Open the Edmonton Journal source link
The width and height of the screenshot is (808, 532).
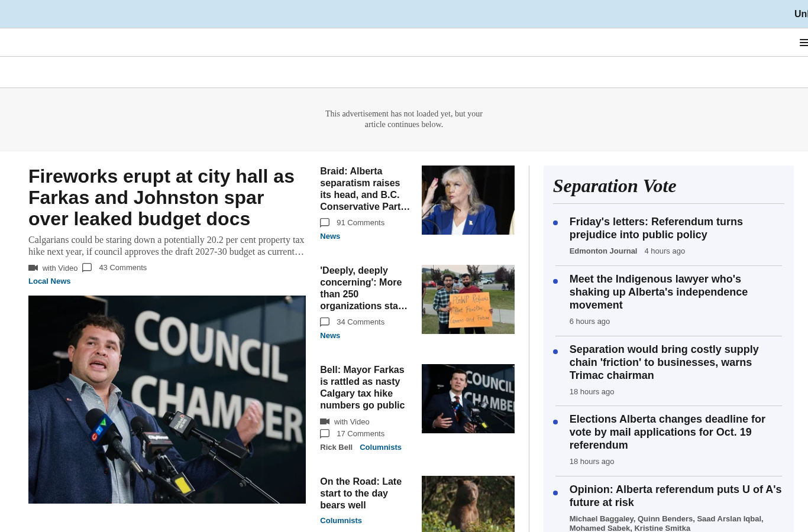603,251
